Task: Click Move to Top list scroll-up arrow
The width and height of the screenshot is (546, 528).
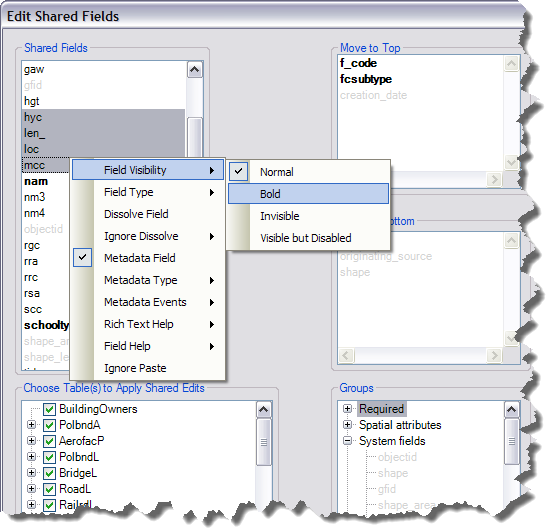Action: [512, 63]
